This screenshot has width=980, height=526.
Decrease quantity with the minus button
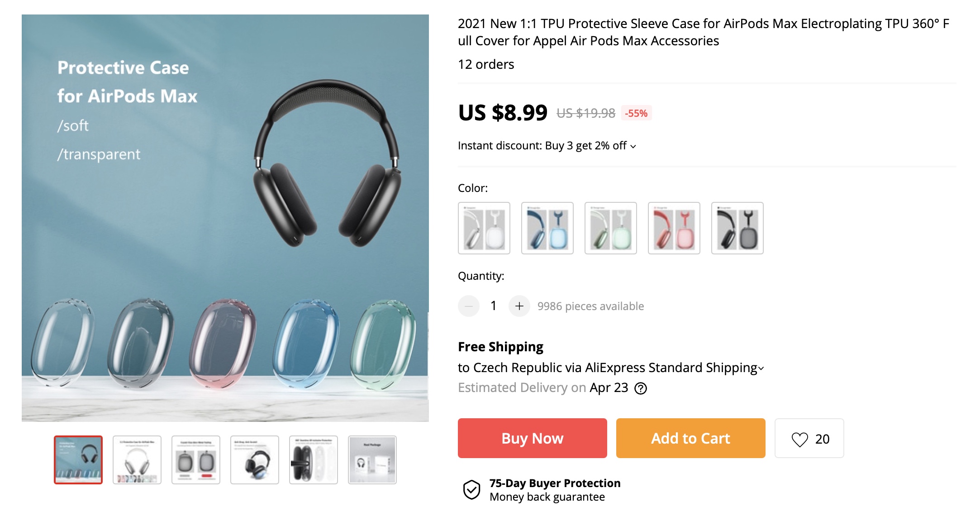click(469, 306)
